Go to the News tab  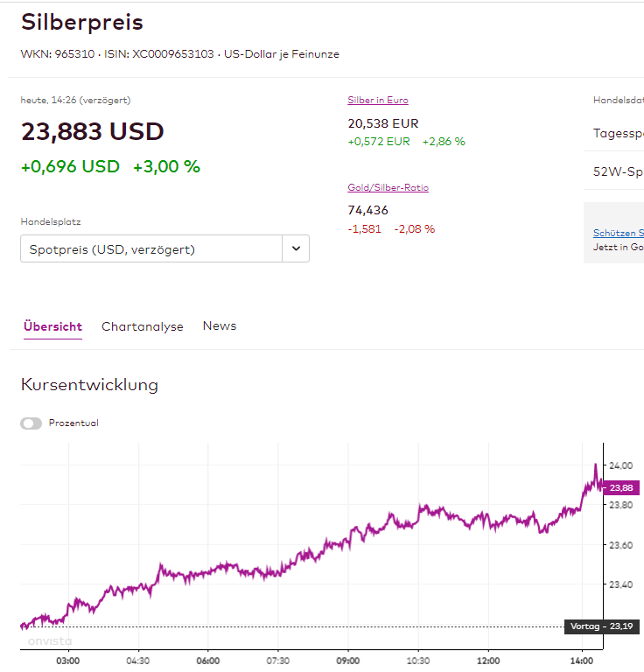220,325
